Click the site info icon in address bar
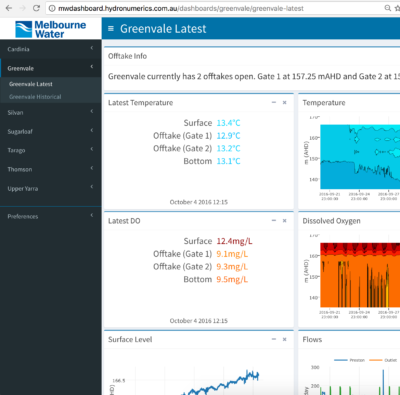This screenshot has width=400, height=395. click(x=52, y=8)
